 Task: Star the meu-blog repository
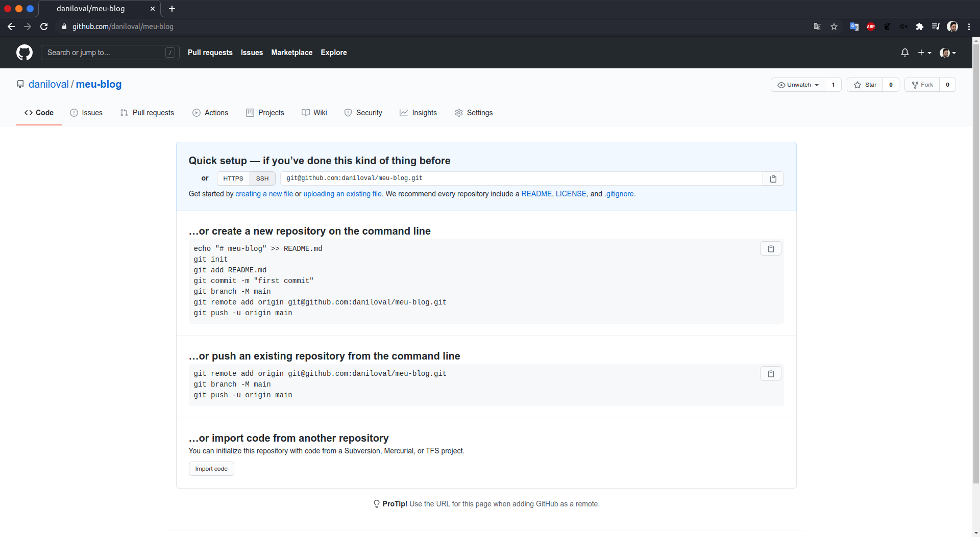click(865, 85)
